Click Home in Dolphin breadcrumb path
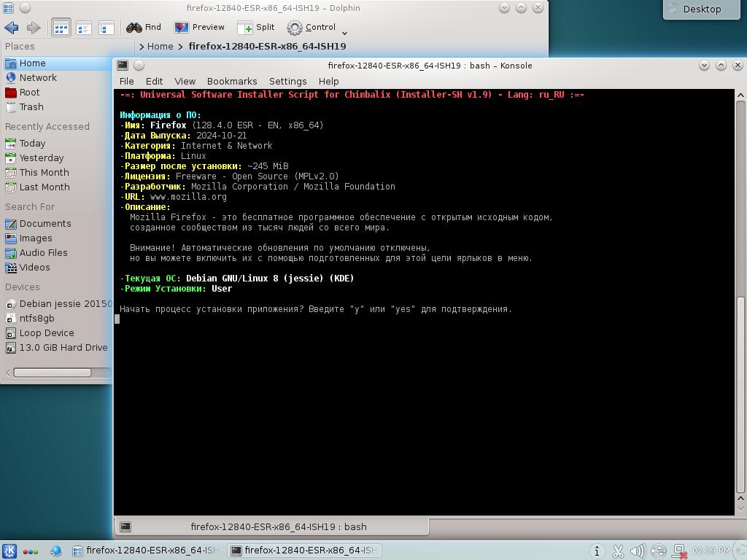 160,46
